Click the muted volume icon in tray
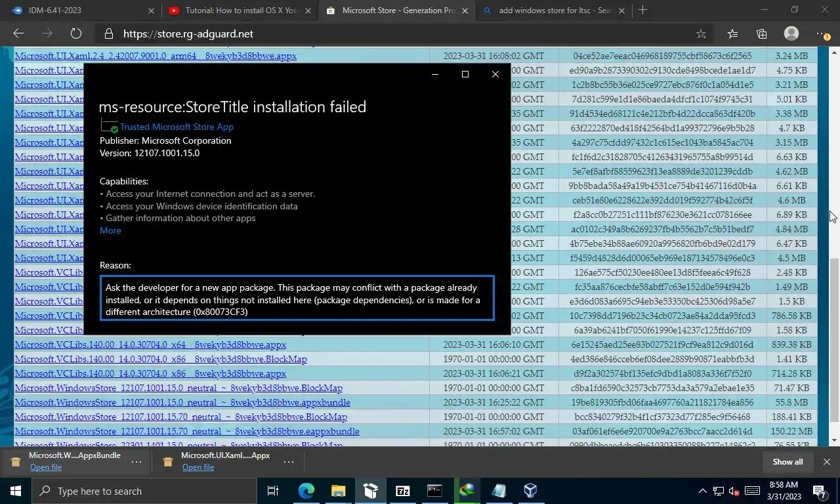840x504 pixels. point(734,491)
